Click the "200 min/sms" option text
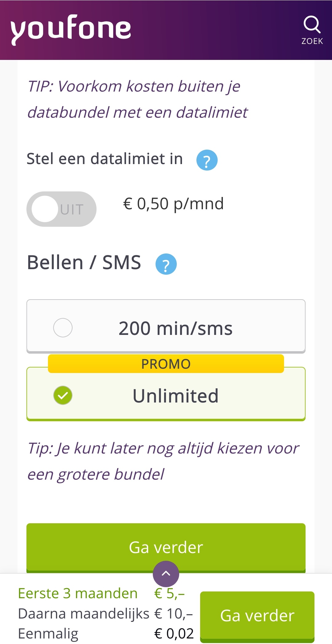 click(x=176, y=328)
